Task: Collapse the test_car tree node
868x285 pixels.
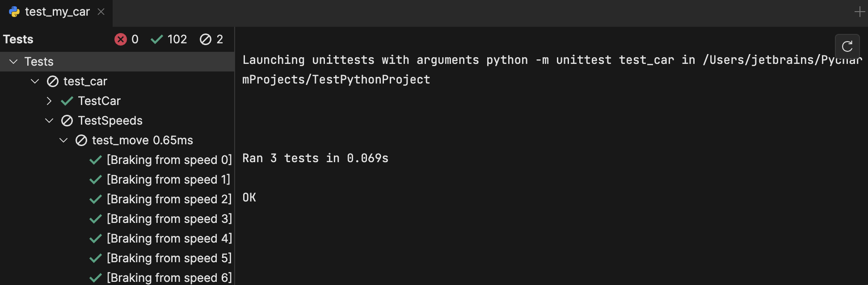Action: point(35,81)
